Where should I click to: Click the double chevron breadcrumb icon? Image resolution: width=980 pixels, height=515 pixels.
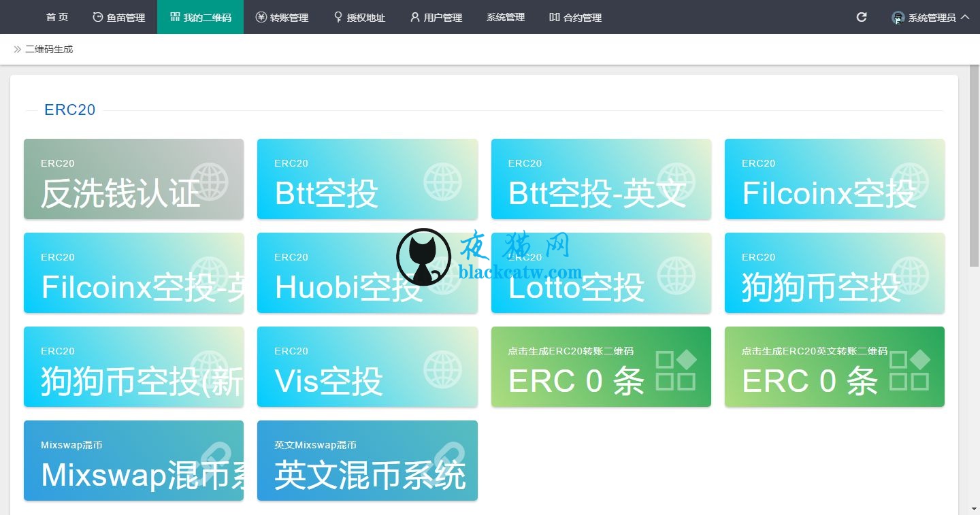[17, 49]
